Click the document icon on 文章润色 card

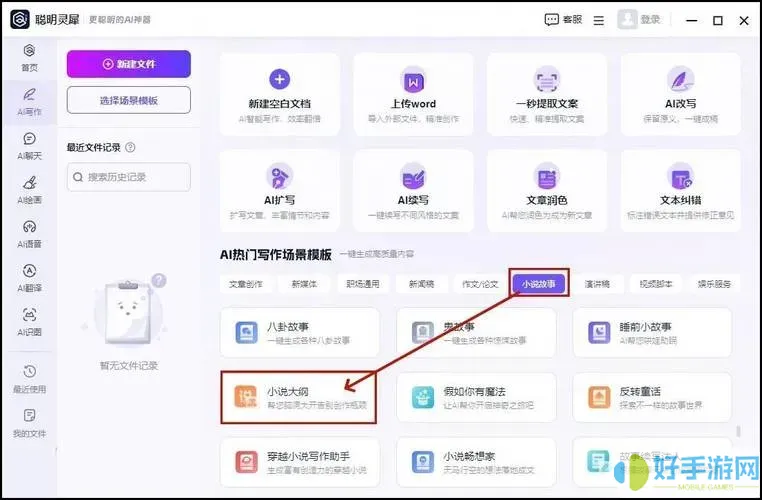tap(547, 176)
